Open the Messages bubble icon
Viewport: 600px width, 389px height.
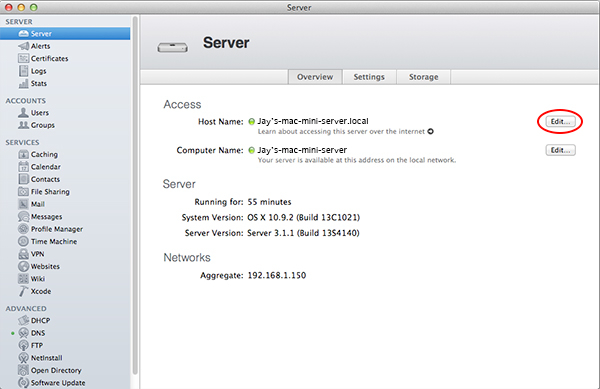point(23,216)
